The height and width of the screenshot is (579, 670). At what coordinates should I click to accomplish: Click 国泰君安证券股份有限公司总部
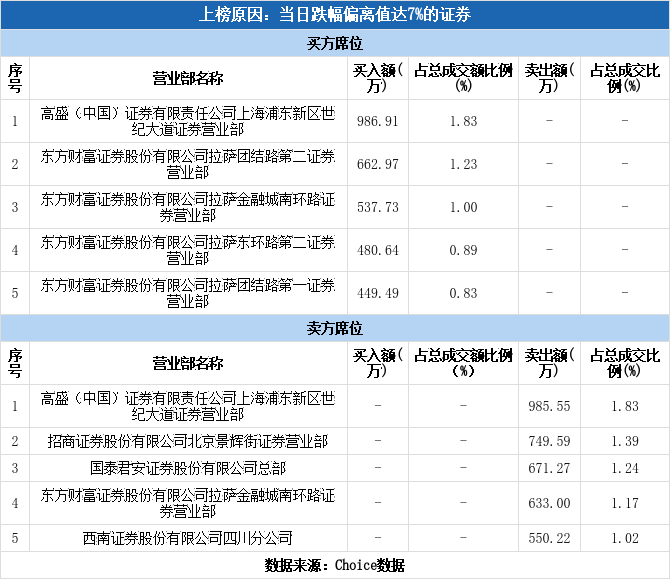click(188, 468)
